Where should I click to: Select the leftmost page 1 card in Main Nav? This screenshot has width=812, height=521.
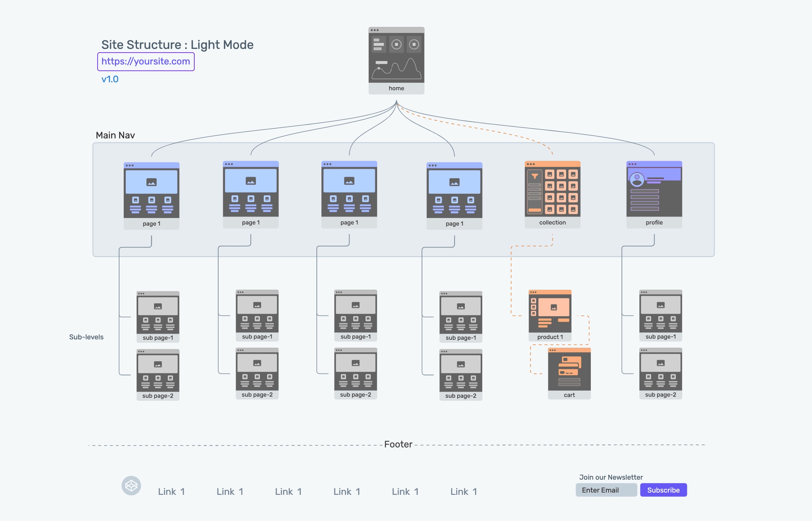pyautogui.click(x=151, y=196)
